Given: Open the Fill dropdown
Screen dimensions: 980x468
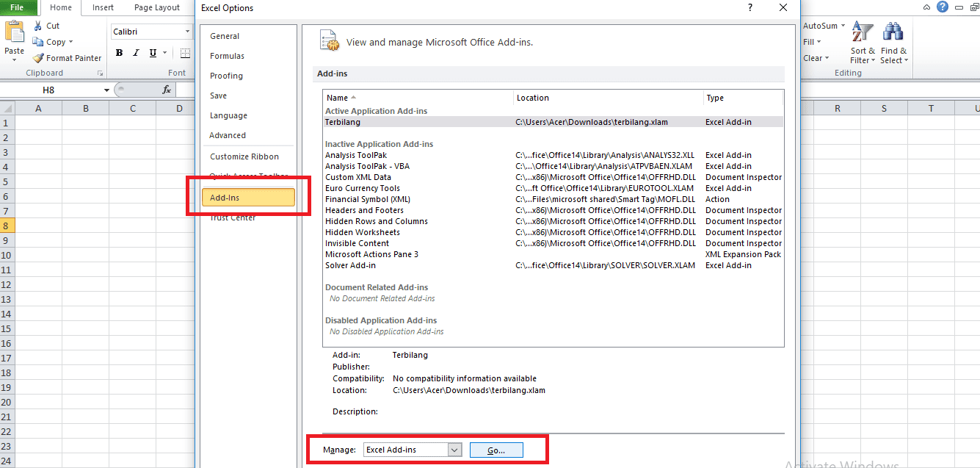Looking at the screenshot, I should [812, 42].
